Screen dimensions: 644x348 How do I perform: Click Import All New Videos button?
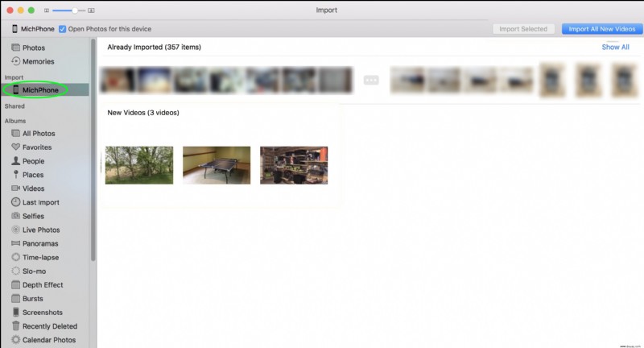(601, 29)
